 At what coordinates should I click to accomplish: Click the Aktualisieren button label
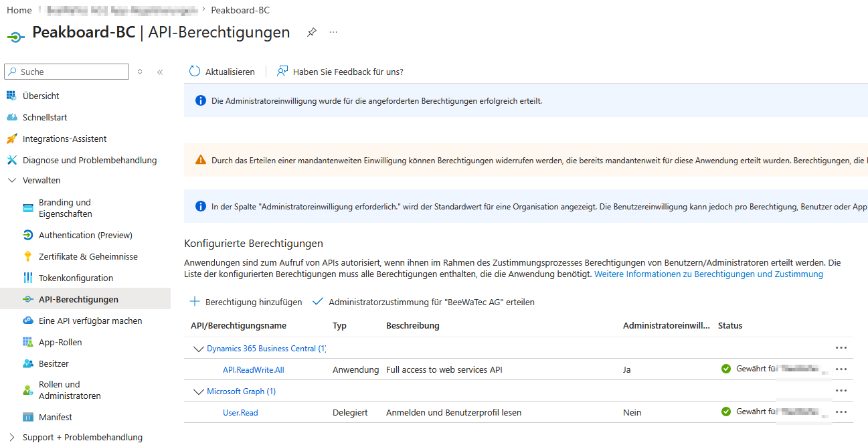(x=230, y=72)
